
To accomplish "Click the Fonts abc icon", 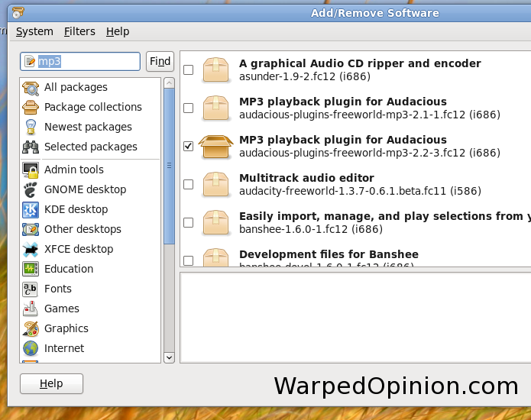I will tap(31, 289).
